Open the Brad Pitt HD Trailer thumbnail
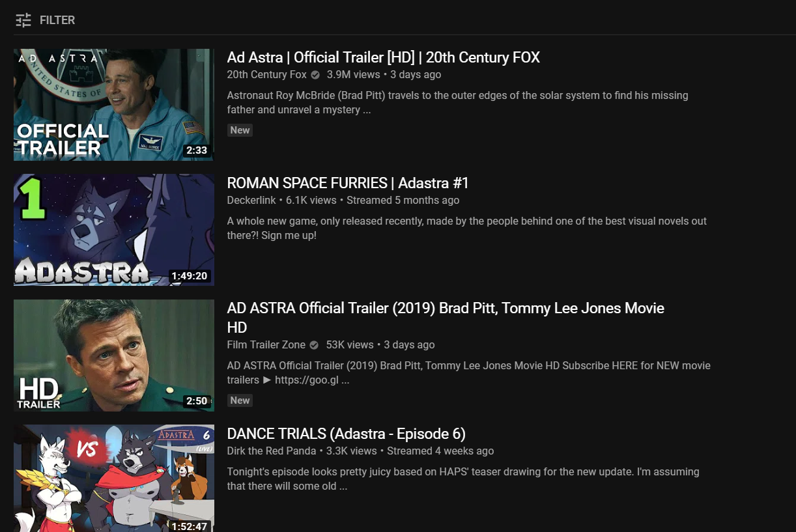 pyautogui.click(x=114, y=355)
